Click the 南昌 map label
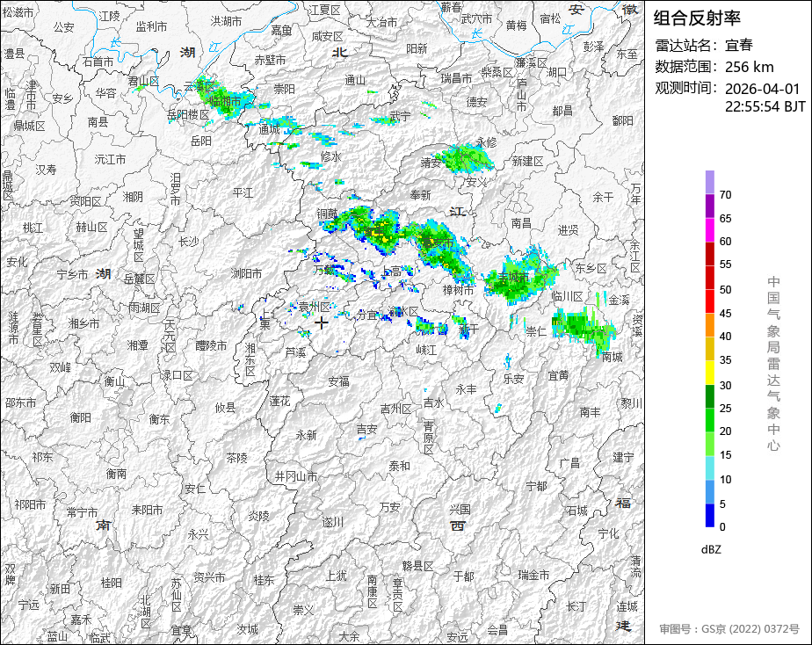Viewport: 812px width, 645px height. [521, 223]
